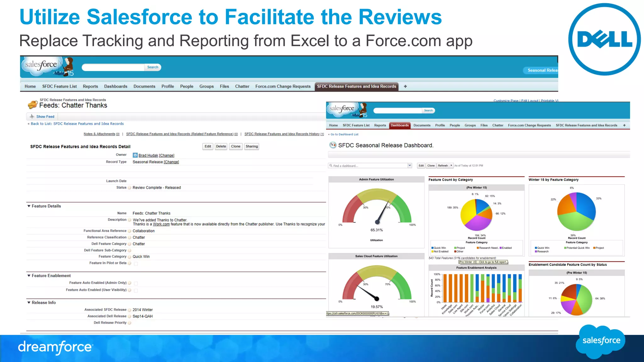Toggle Feature Auto Enabled (Admin Only) checkbox

click(136, 283)
